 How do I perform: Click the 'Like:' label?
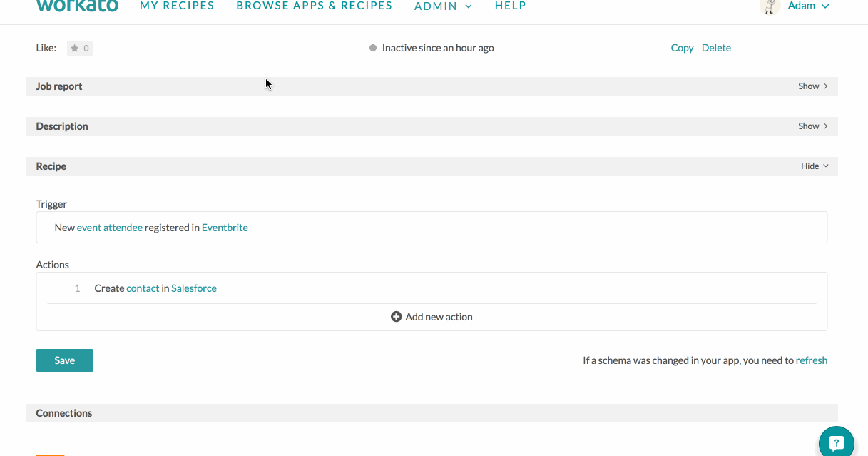click(46, 48)
